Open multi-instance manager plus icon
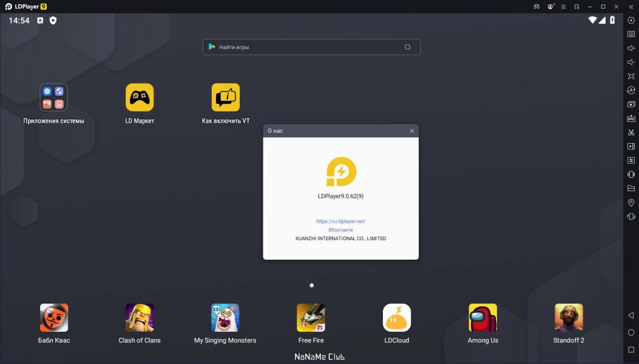639x364 pixels. (x=631, y=104)
